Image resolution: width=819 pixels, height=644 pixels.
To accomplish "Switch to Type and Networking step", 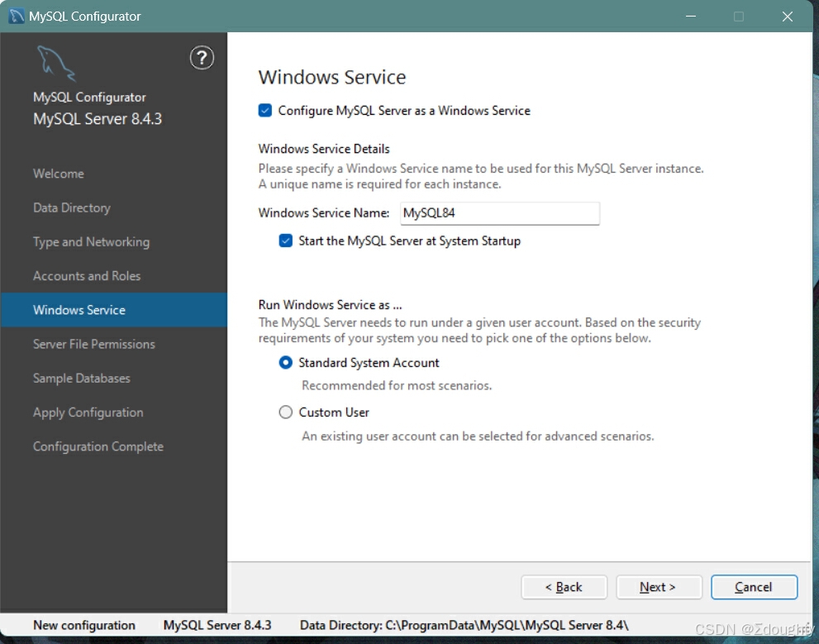I will coord(91,242).
